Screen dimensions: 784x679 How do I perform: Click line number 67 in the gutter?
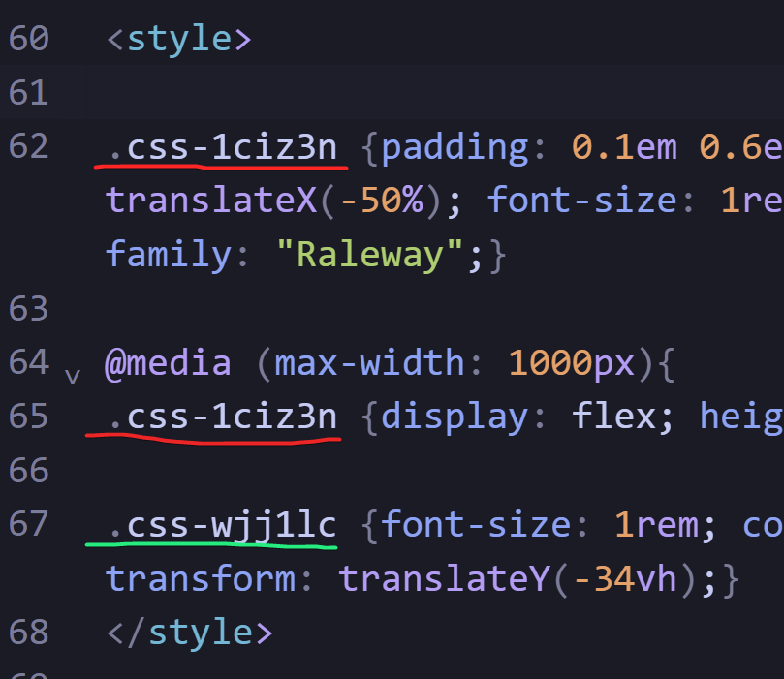tap(28, 524)
